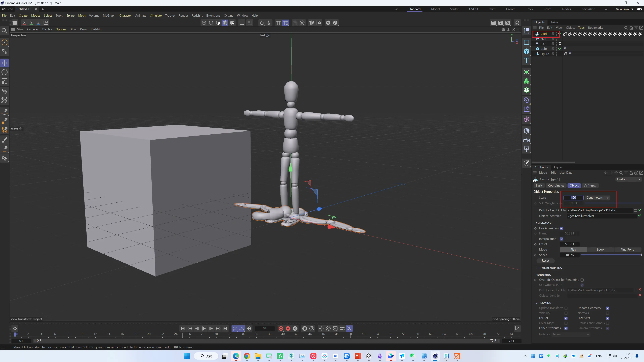Open the Objects panel hamburger menu
This screenshot has height=362, width=644.
point(535,28)
